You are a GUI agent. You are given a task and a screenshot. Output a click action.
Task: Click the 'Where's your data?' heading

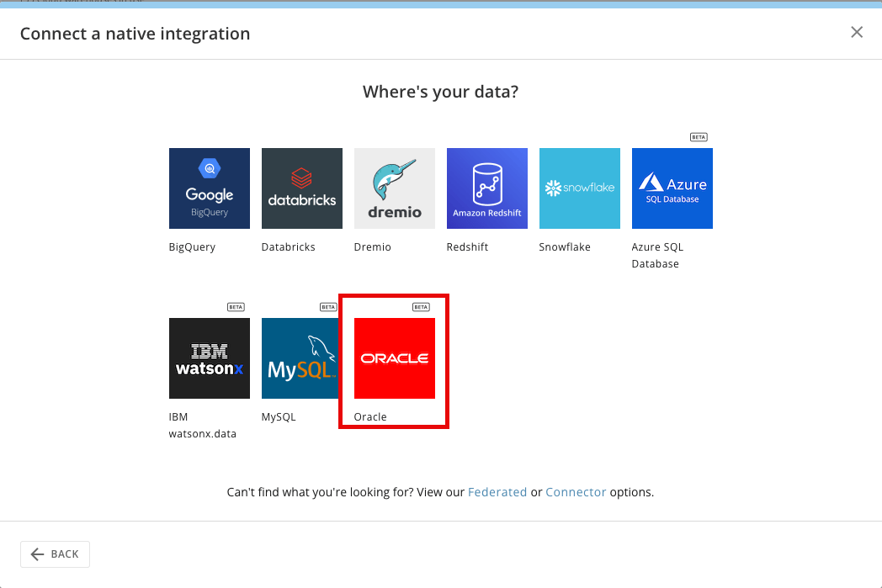pos(440,92)
